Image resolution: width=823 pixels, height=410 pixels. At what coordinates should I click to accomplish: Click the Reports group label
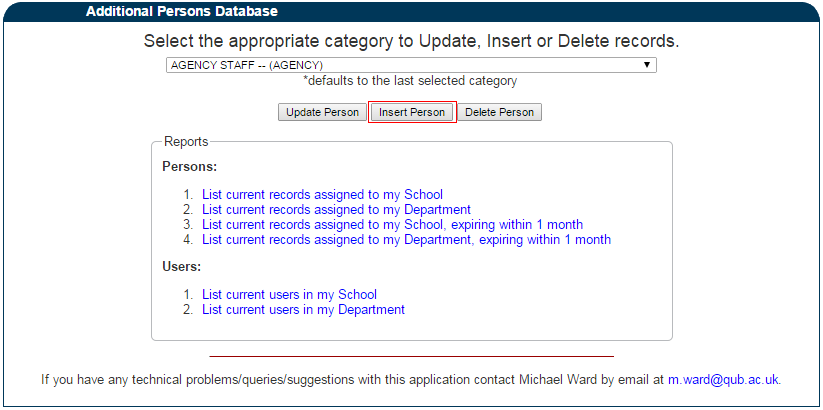click(x=186, y=142)
